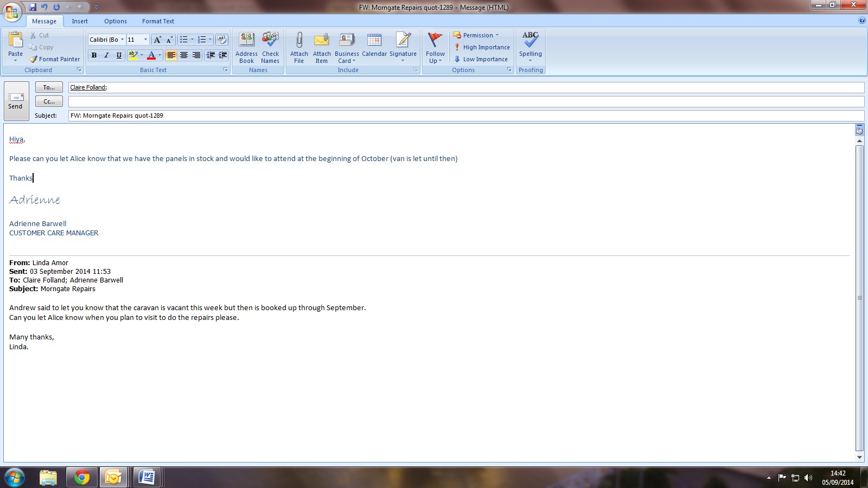Undo the last action

[x=44, y=7]
